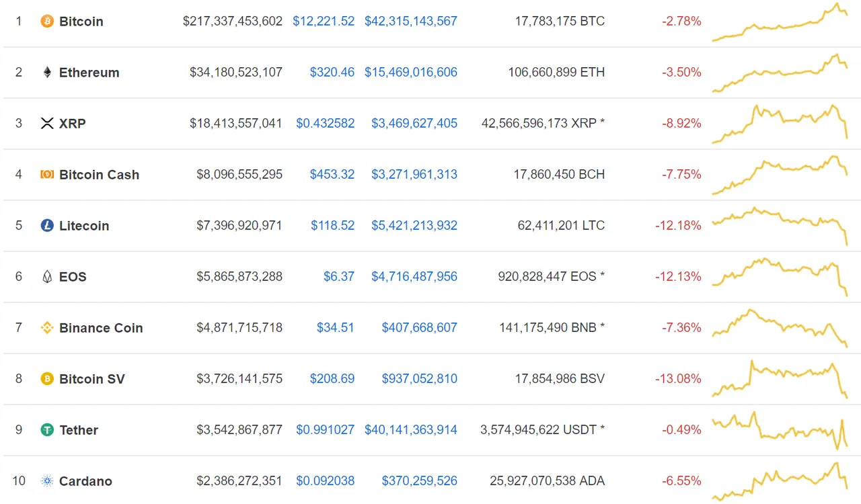This screenshot has width=861, height=504.
Task: Open the Litecoin name link
Action: 84,226
